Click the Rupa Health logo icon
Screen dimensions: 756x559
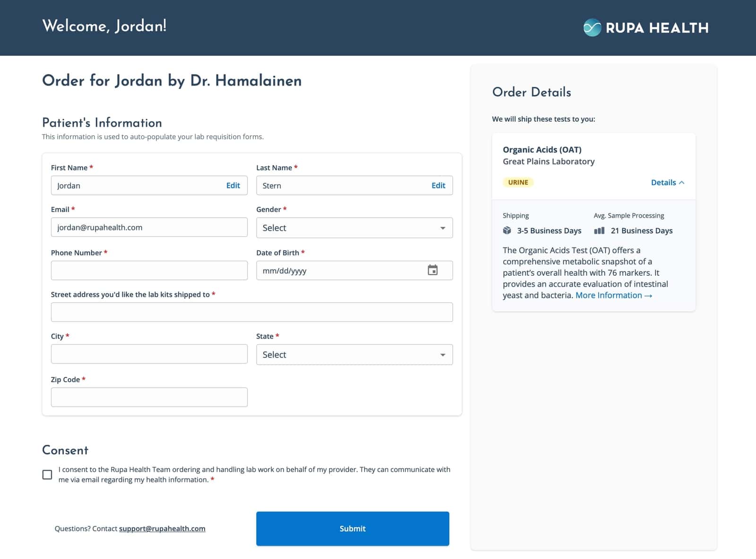click(x=592, y=28)
